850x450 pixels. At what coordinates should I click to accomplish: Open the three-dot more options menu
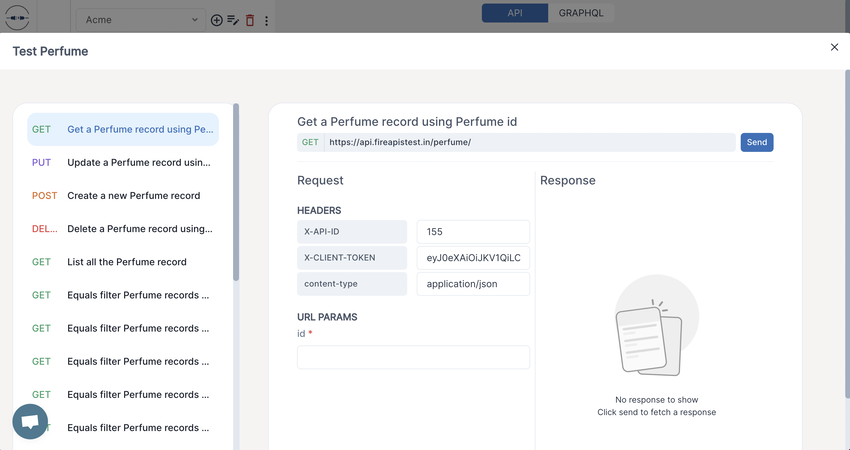[x=266, y=21]
